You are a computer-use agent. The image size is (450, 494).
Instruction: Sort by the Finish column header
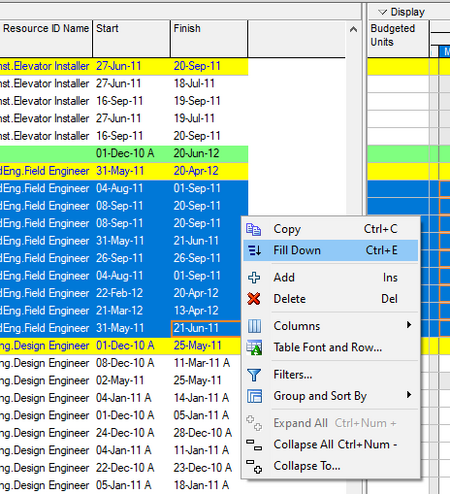[209, 38]
